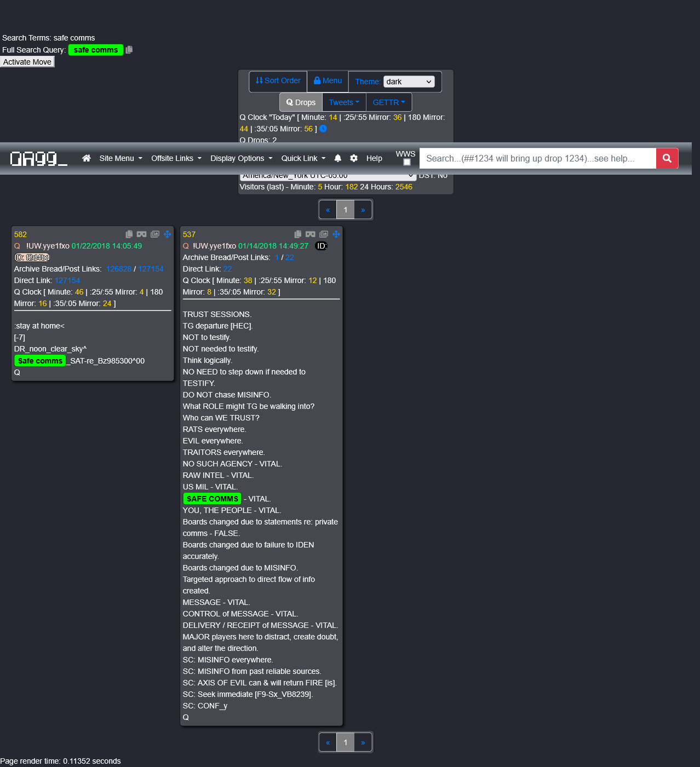Click the move arrows icon on drop 582
The image size is (700, 767).
click(x=168, y=234)
